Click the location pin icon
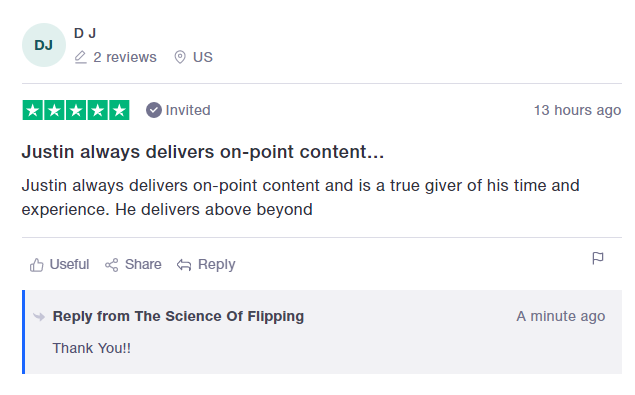The image size is (635, 395). click(x=180, y=57)
